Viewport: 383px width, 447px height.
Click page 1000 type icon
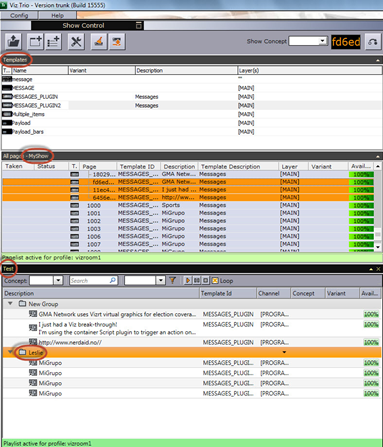point(75,205)
